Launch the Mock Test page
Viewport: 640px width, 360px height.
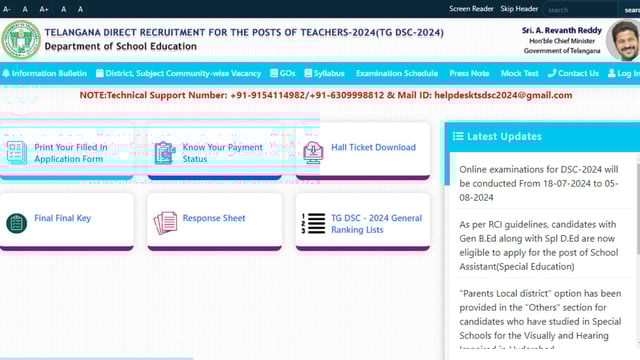520,73
